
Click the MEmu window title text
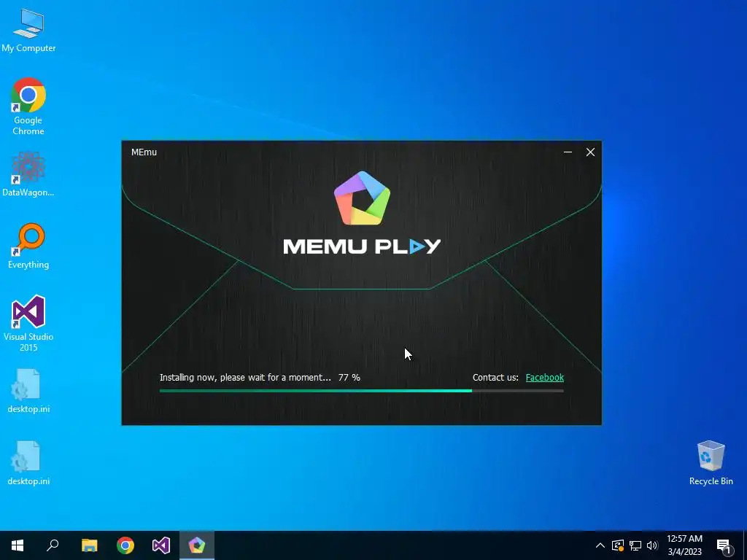(x=144, y=152)
